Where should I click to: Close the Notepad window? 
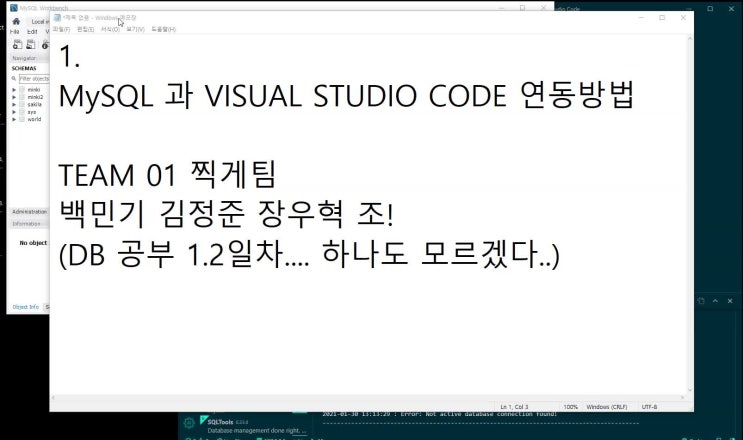point(683,18)
